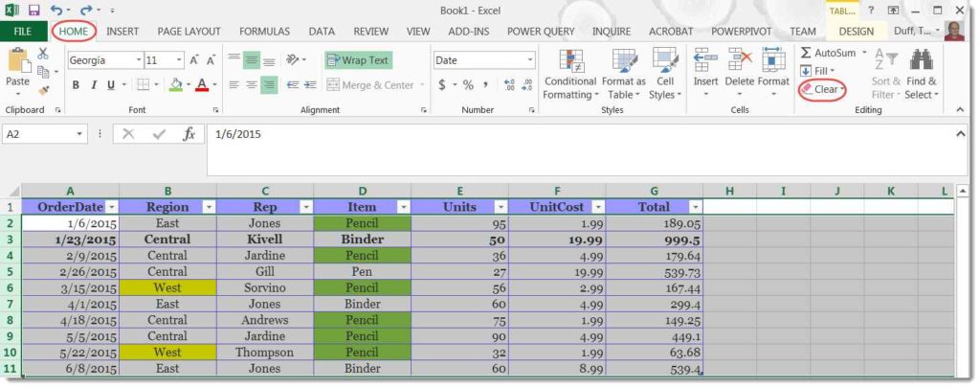Toggle Bold formatting
980x388 pixels.
click(76, 85)
